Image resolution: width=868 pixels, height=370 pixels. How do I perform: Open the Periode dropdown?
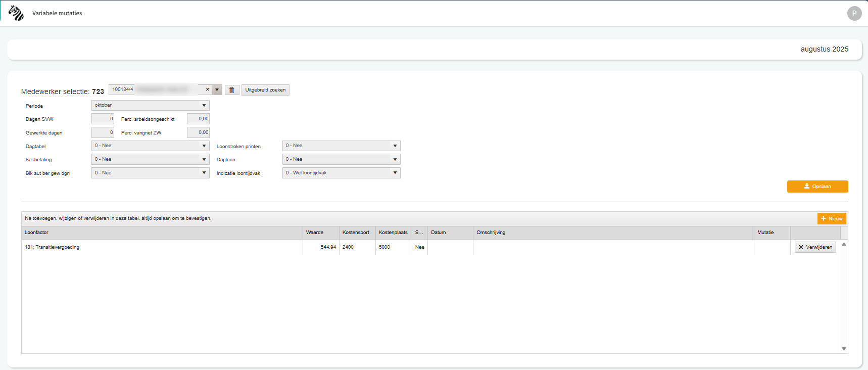tap(150, 105)
